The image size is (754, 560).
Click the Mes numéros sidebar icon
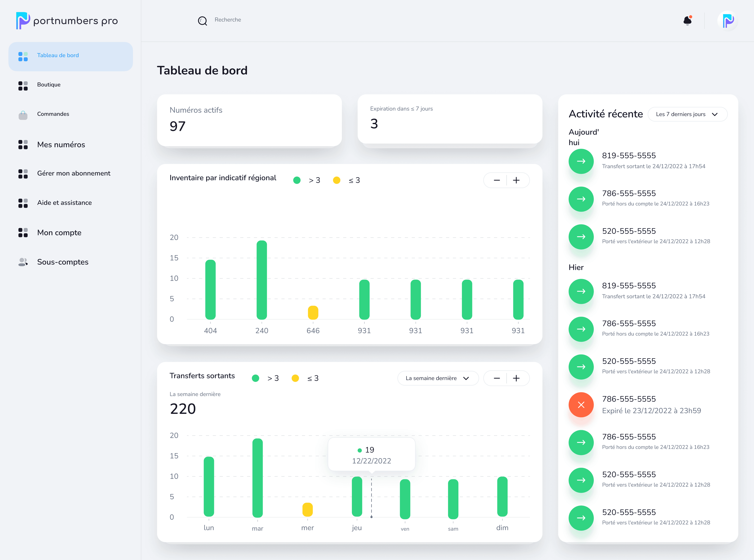23,144
